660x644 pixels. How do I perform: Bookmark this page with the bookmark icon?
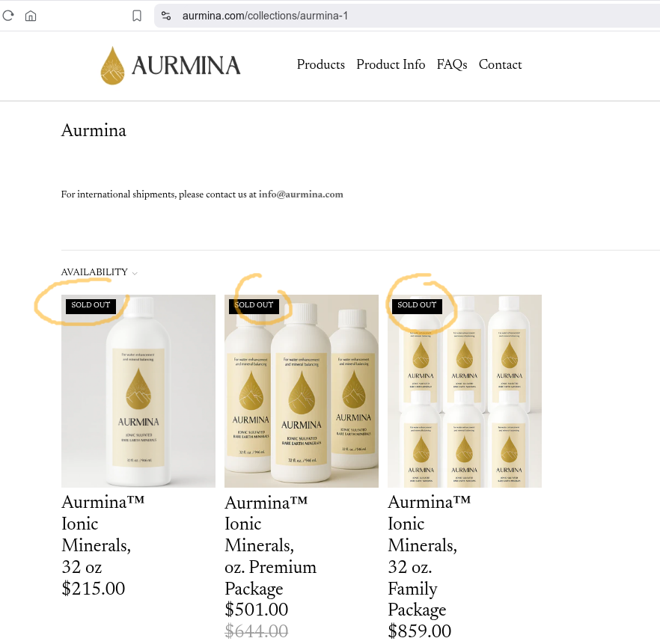click(137, 16)
